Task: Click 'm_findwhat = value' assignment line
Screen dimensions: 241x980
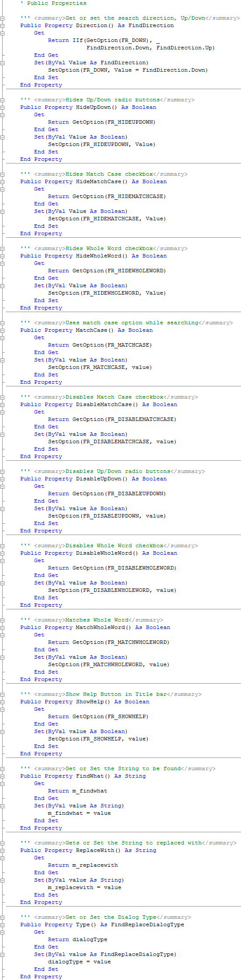Action: pos(79,813)
